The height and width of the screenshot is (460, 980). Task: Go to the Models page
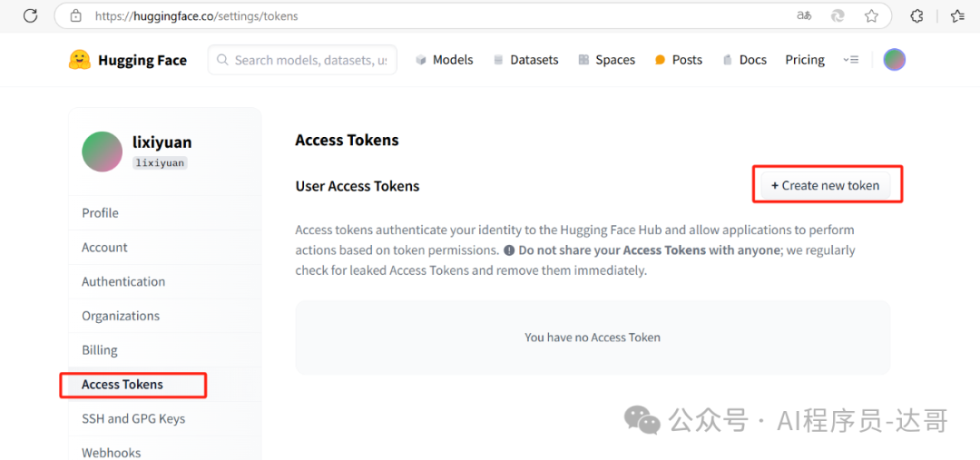point(445,60)
